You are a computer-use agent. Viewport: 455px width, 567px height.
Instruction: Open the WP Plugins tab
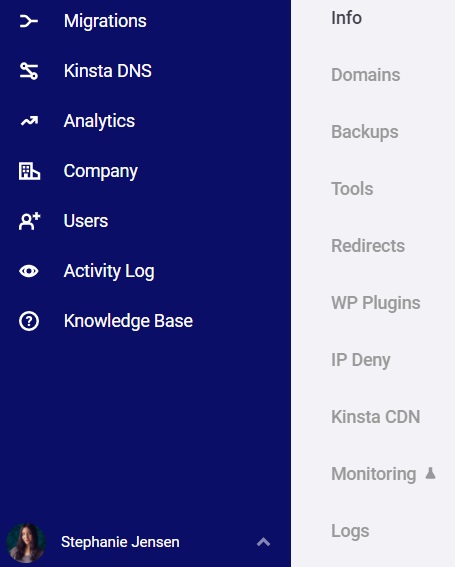(376, 303)
